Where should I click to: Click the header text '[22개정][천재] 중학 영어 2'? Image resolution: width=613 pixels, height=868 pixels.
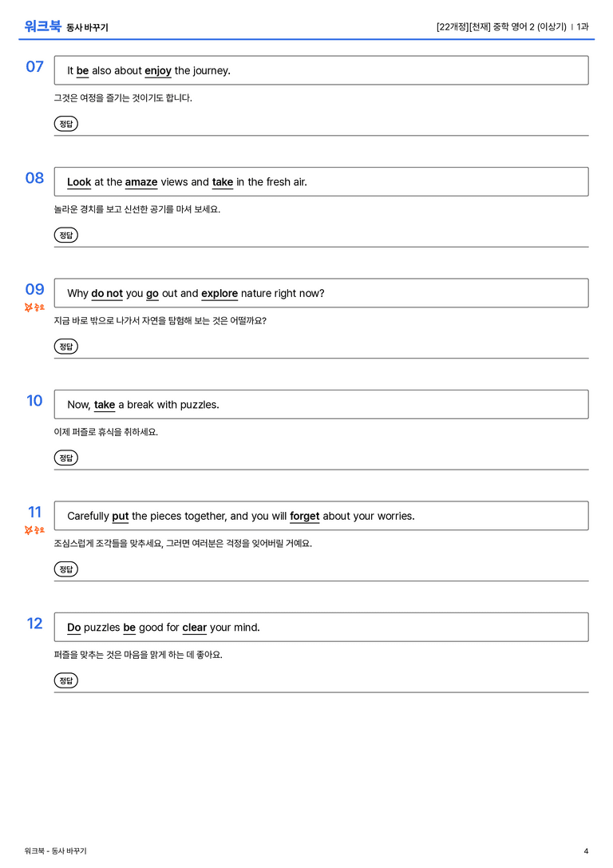coord(485,26)
